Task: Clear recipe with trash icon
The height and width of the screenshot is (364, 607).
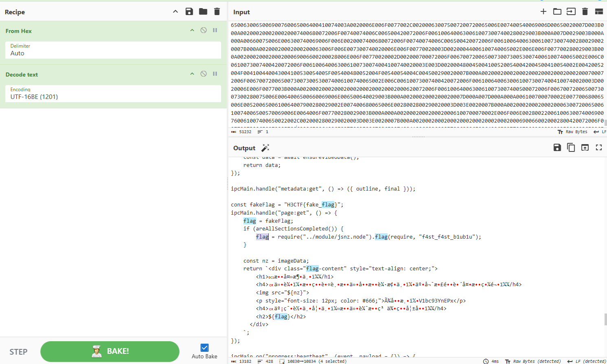Action: click(x=217, y=12)
